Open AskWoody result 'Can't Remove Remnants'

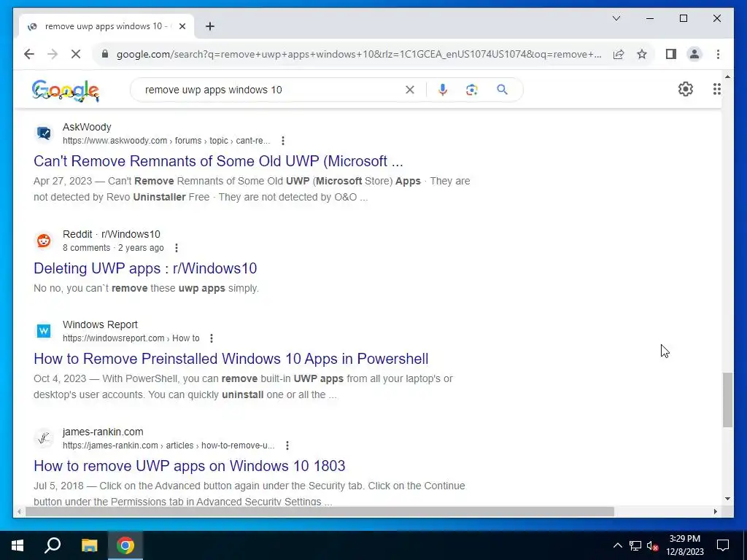(x=218, y=161)
